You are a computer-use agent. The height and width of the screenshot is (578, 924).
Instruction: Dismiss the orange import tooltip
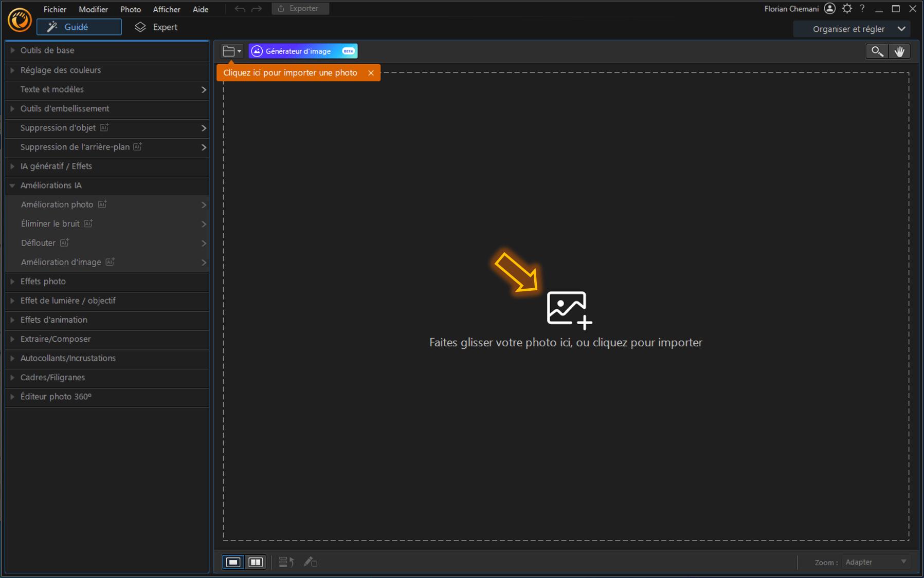[x=371, y=72]
